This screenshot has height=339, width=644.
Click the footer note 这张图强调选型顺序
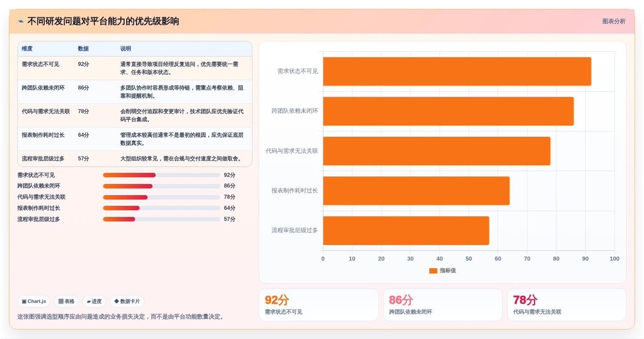tap(122, 317)
